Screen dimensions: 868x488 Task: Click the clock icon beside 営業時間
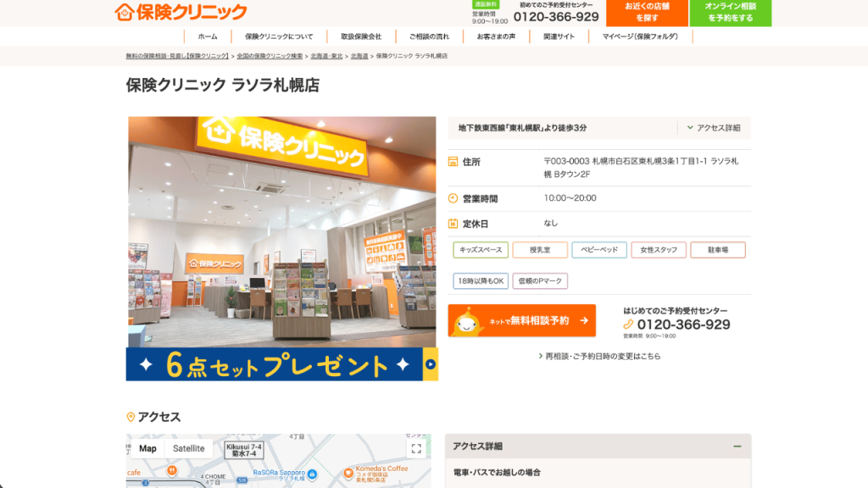tap(453, 198)
